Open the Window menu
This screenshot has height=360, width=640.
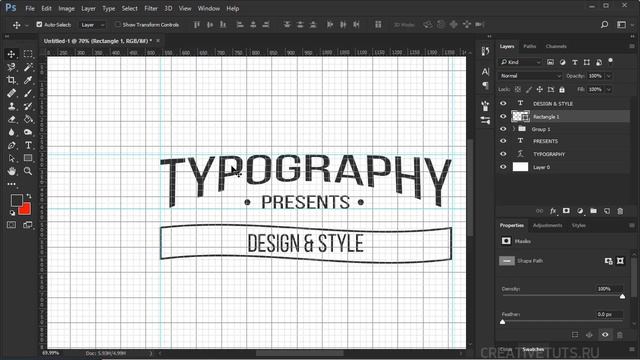[209, 8]
